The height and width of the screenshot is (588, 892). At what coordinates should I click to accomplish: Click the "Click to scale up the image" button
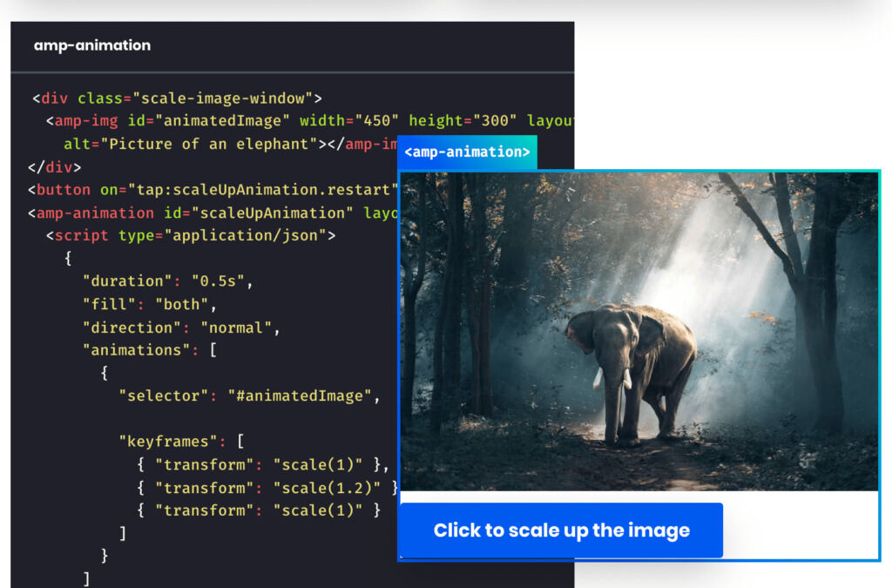(x=561, y=531)
